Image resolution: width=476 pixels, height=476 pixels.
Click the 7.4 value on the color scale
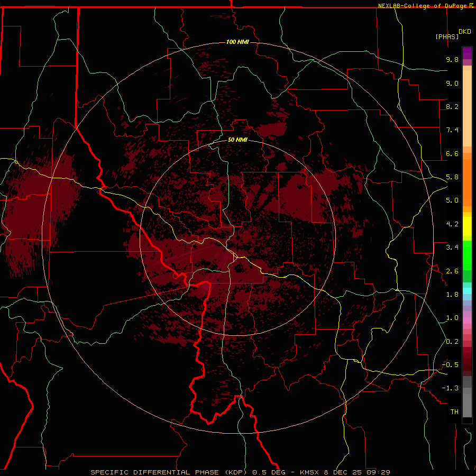[452, 130]
